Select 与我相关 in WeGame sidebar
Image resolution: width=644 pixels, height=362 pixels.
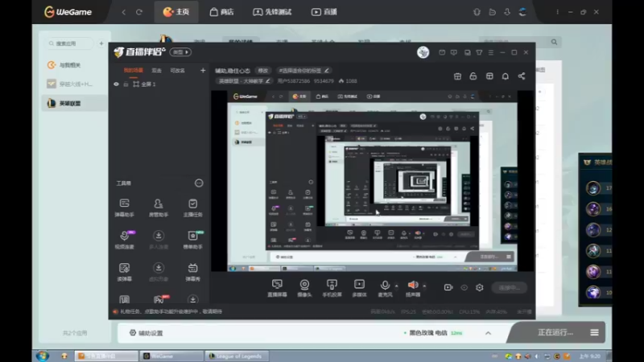point(75,65)
